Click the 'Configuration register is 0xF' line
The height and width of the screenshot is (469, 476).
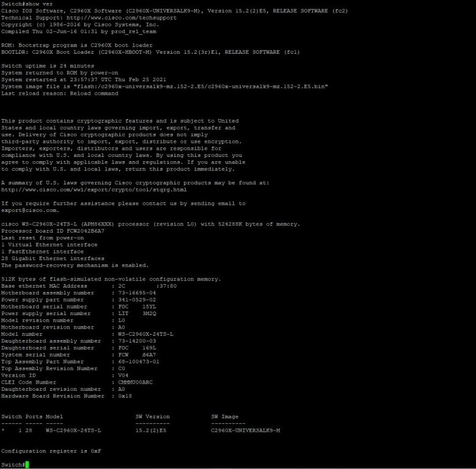[51, 451]
